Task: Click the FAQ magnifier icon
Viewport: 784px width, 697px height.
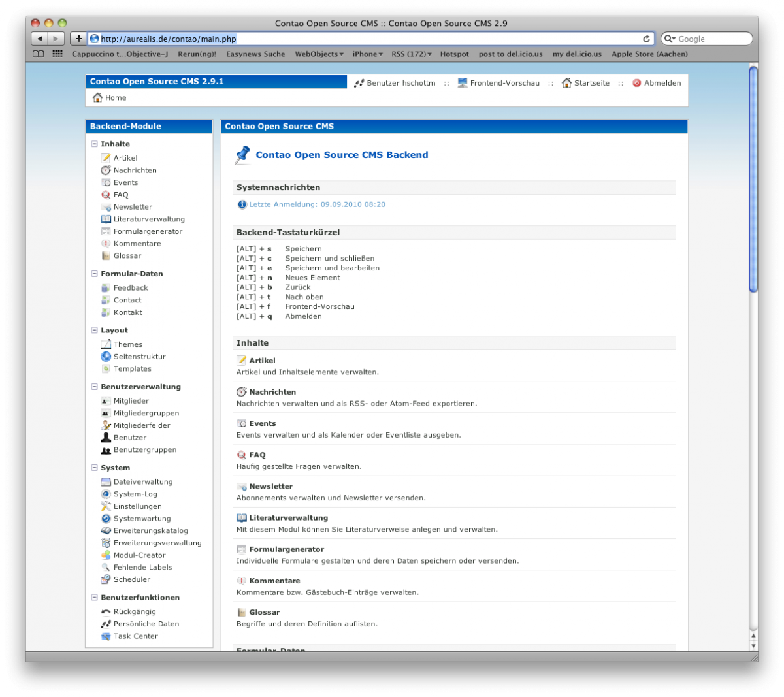Action: [106, 194]
